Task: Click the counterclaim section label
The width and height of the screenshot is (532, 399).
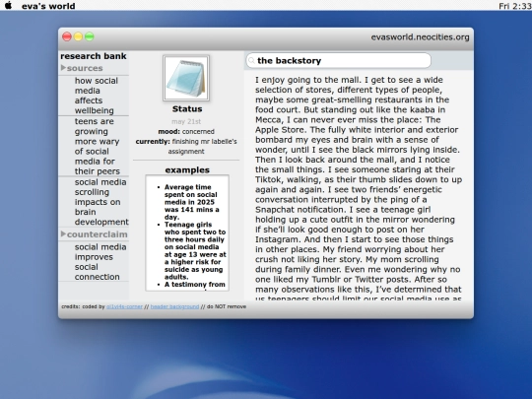Action: 97,234
